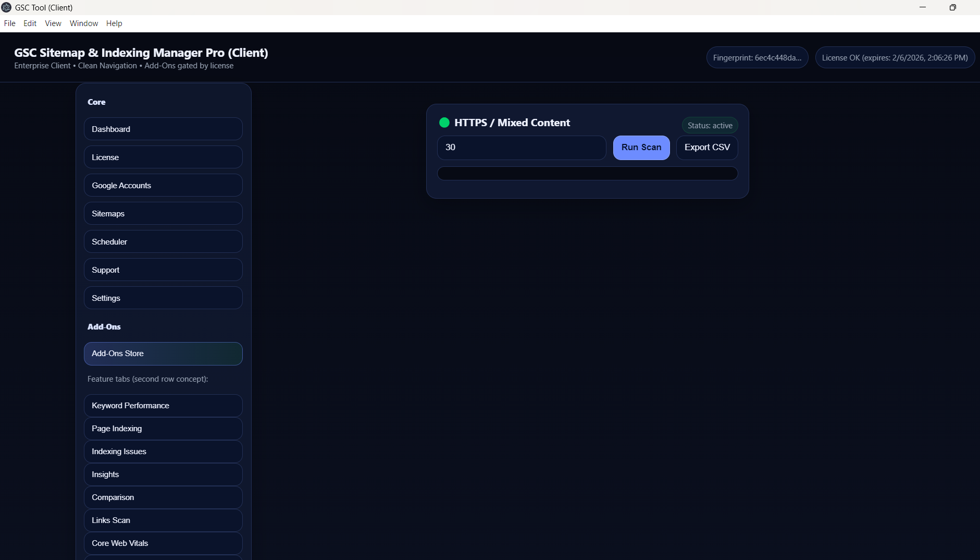
Task: Switch to Keyword Performance feature tab
Action: 163,406
